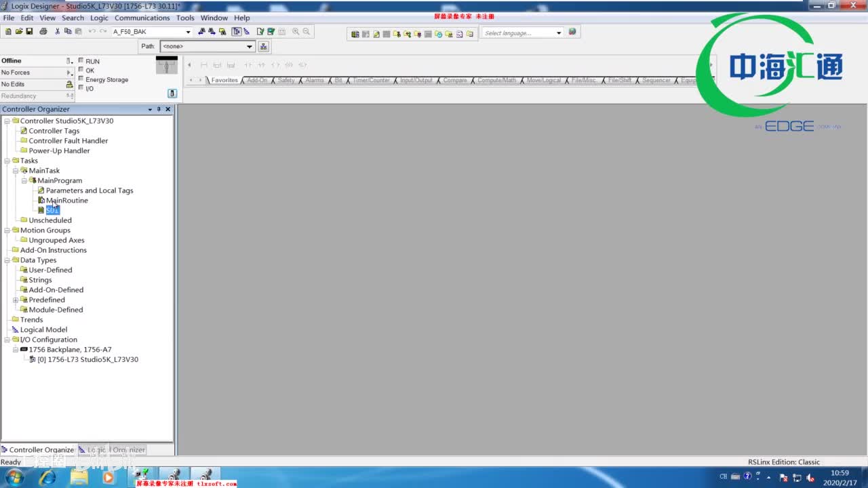Click the Who Active network icon beside Path
868x488 pixels.
click(x=264, y=47)
